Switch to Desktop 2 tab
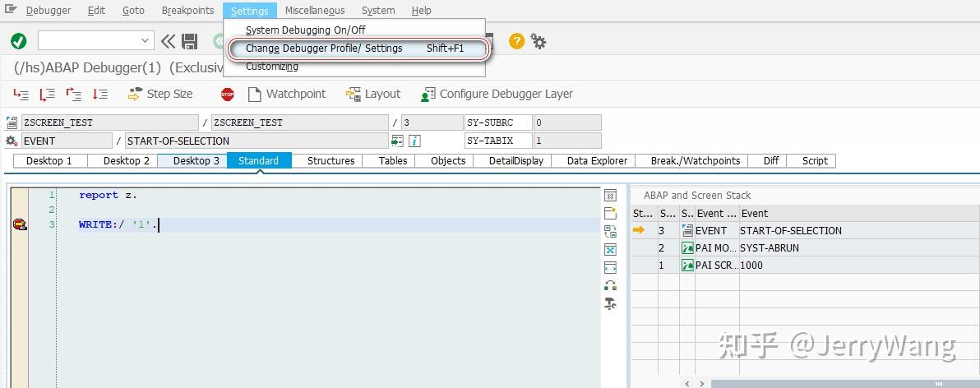Image resolution: width=980 pixels, height=388 pixels. tap(127, 160)
